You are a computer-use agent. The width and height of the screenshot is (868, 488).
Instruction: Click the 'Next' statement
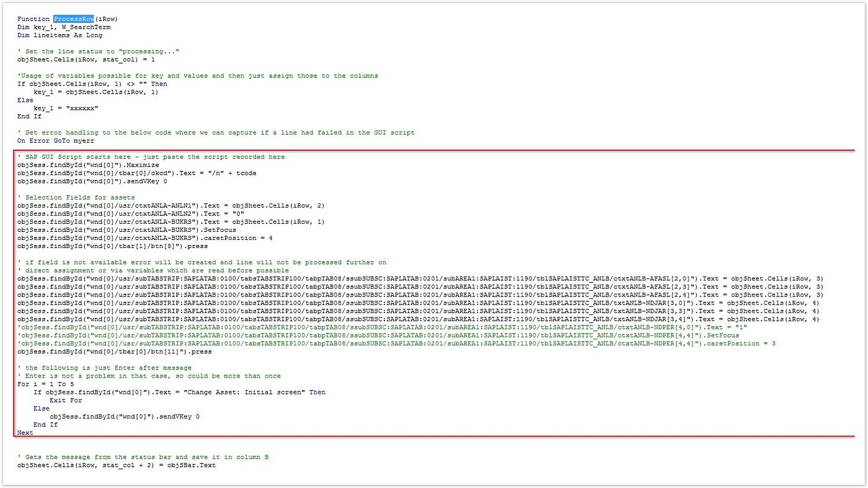click(x=25, y=433)
